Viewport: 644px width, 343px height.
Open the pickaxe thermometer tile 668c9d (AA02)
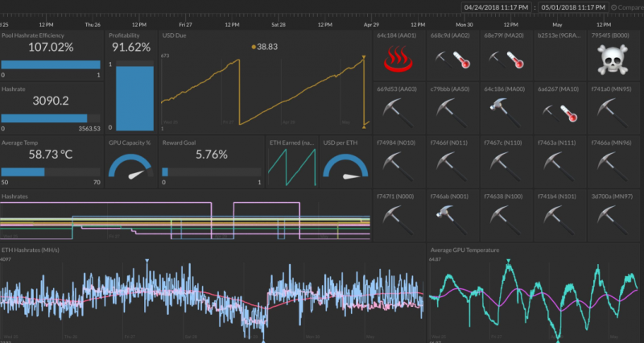point(452,55)
